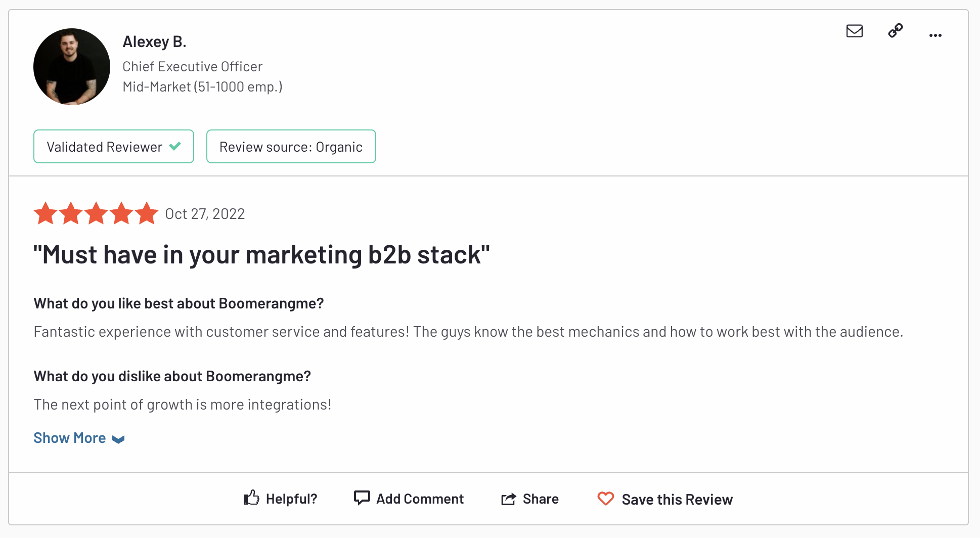The width and height of the screenshot is (980, 538).
Task: Click "Mid-Market (51-1000 emp.)" text
Action: [x=203, y=87]
